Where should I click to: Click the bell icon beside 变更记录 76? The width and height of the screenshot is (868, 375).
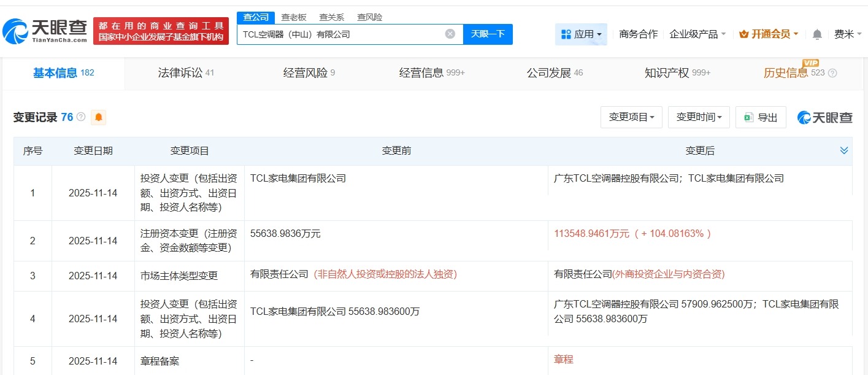[98, 117]
